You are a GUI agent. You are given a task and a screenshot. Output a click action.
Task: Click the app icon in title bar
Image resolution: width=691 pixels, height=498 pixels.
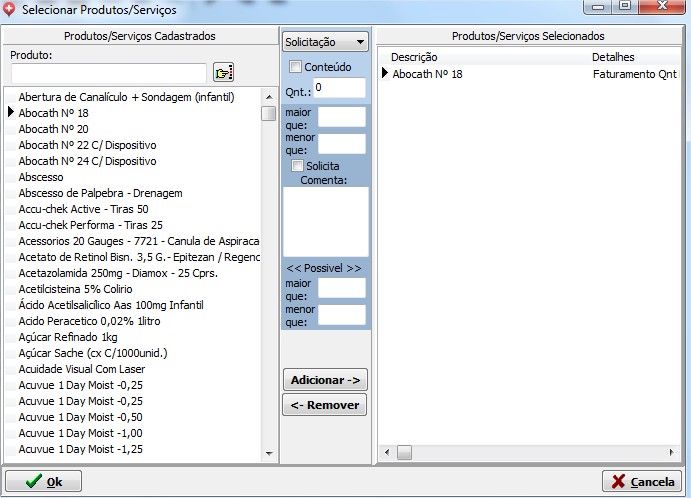point(11,9)
